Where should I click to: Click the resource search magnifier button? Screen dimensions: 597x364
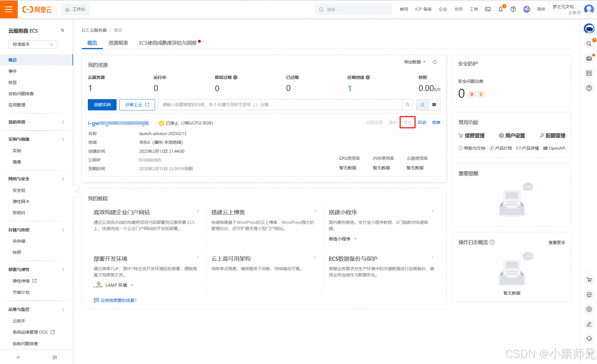pyautogui.click(x=407, y=105)
